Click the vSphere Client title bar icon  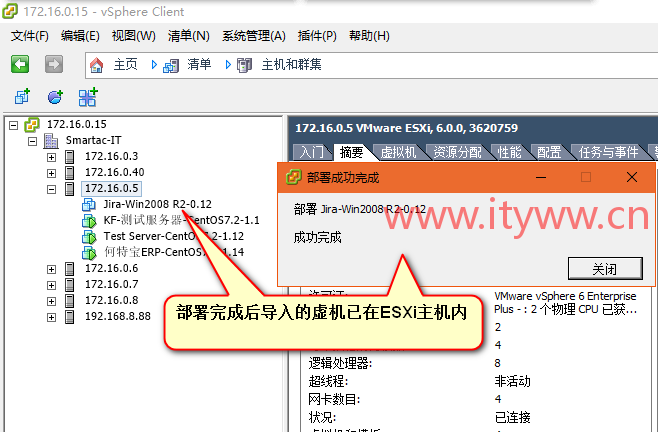(x=10, y=11)
